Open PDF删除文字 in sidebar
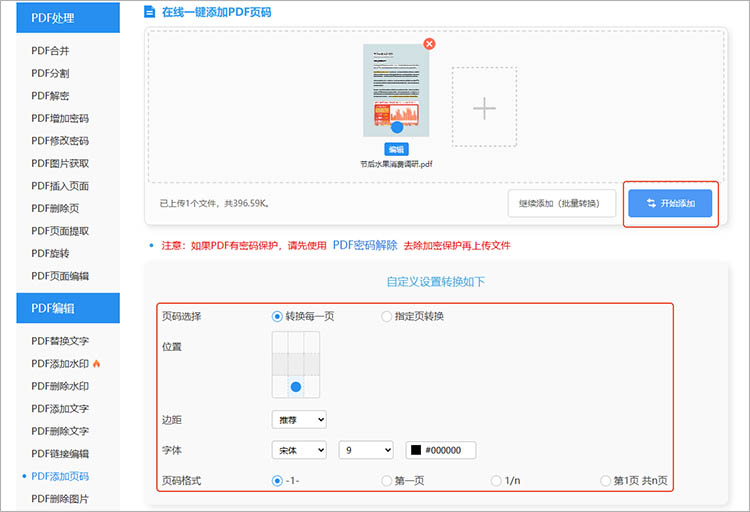 (x=60, y=431)
